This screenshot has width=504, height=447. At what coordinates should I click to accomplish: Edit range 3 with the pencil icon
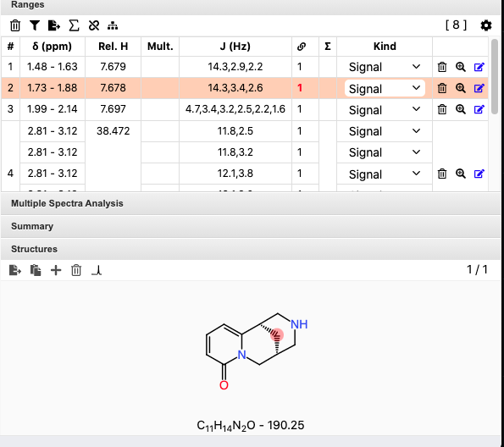click(479, 109)
